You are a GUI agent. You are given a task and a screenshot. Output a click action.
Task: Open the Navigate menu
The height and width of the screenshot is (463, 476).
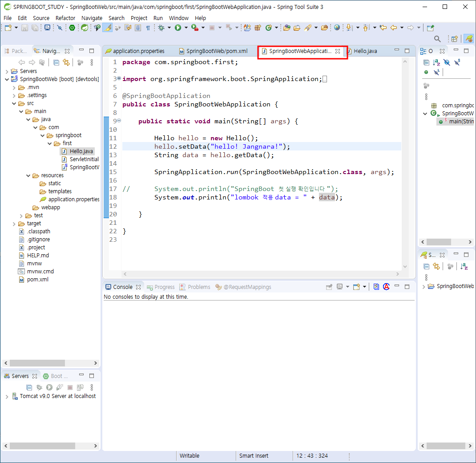(x=92, y=18)
